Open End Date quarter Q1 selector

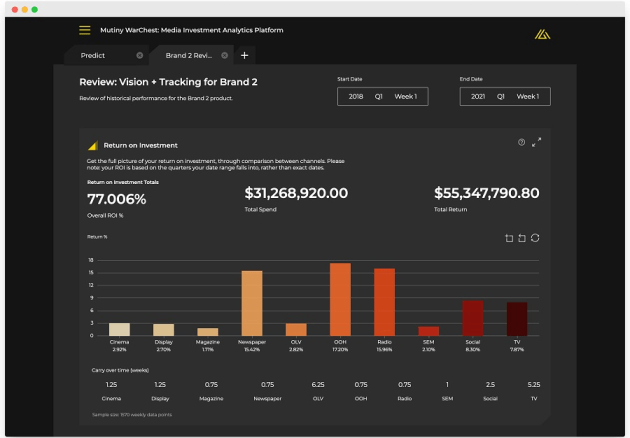(x=501, y=96)
